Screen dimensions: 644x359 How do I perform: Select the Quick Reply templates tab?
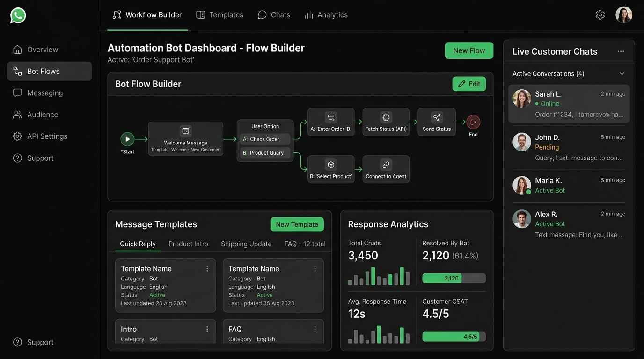(138, 244)
